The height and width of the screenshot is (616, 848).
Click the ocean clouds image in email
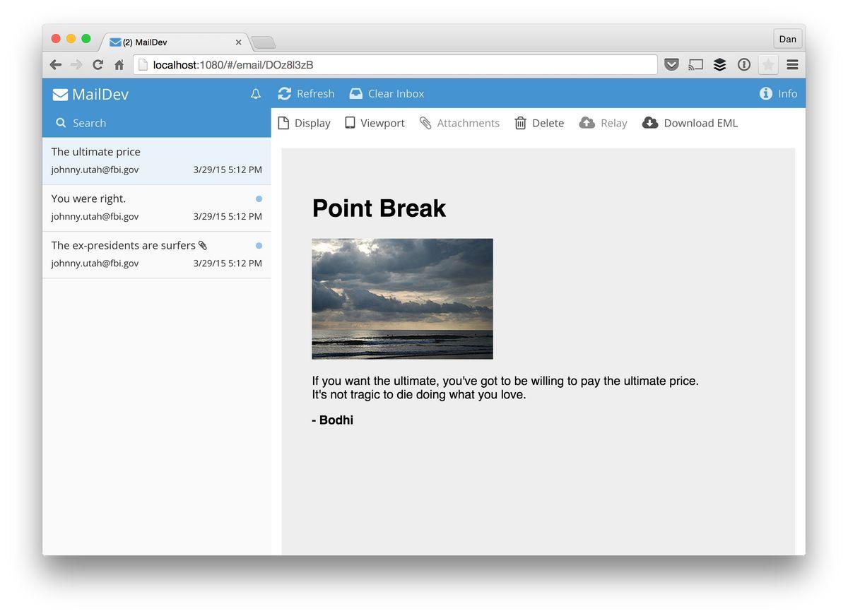click(x=402, y=299)
